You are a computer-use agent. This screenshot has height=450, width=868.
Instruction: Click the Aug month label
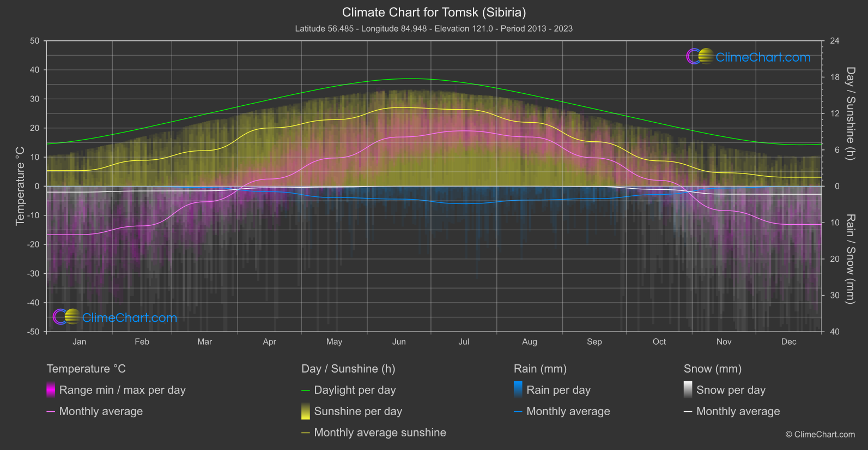click(x=529, y=341)
